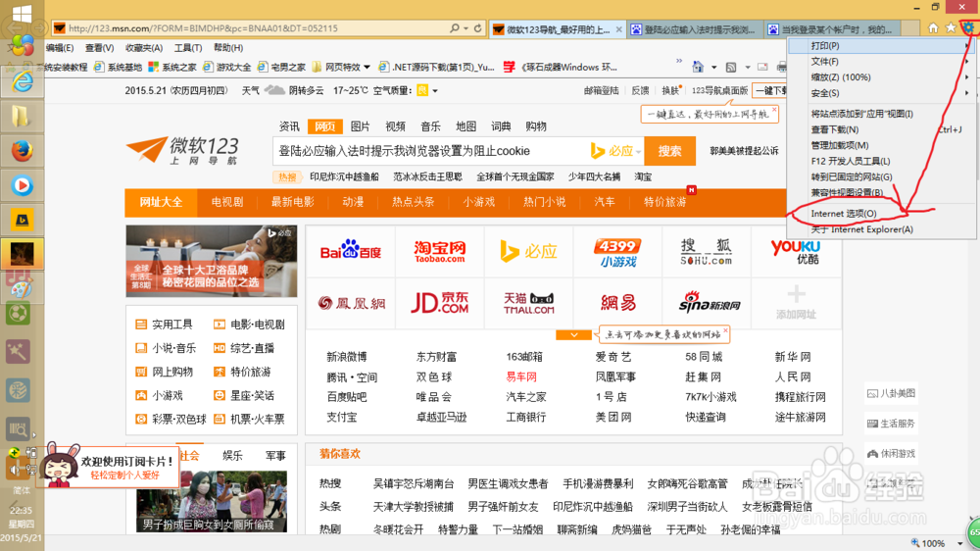
Task: Open the 八卦美图 side shortcut
Action: point(891,393)
